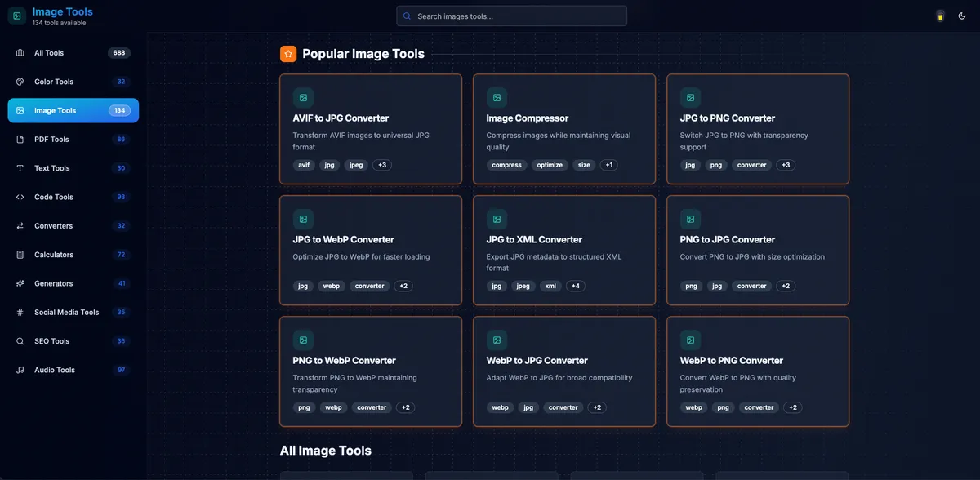Click the JPG to PNG Converter card icon
This screenshot has height=480, width=980.
click(x=690, y=98)
